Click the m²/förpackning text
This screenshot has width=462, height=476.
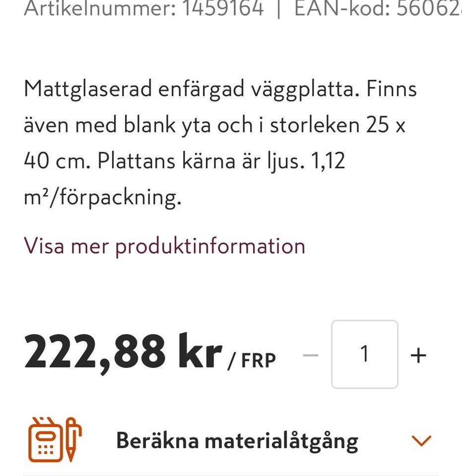click(102, 197)
